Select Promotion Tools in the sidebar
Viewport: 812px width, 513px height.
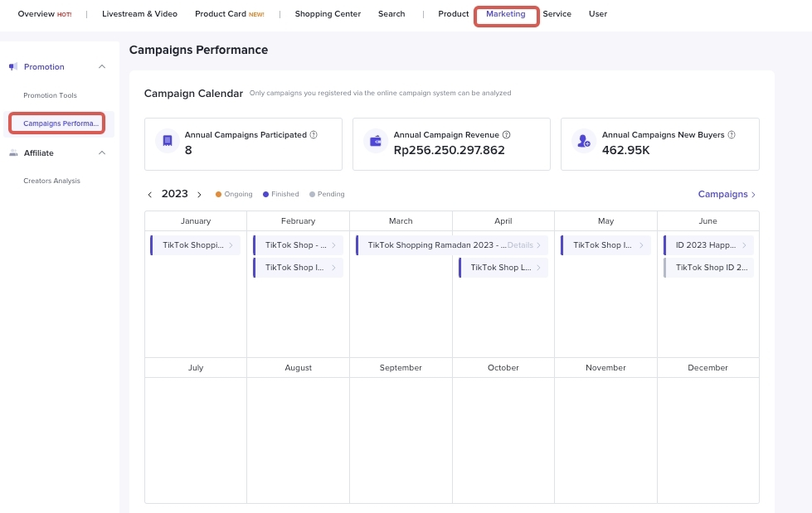coord(50,95)
